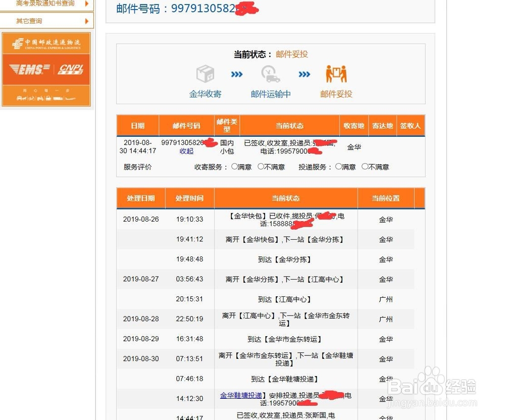Viewport: 505px width, 420px height.
Task: Click the 金华收寄 package box icon
Action: 205,74
